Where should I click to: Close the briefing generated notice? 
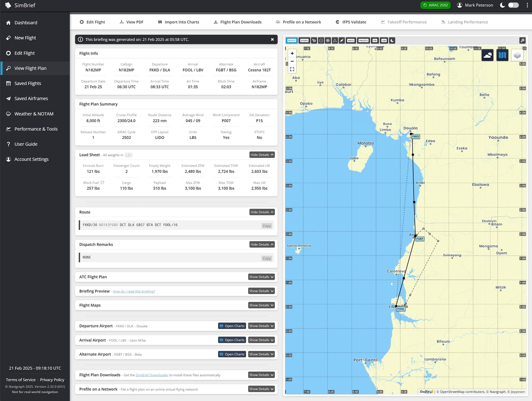pyautogui.click(x=272, y=40)
